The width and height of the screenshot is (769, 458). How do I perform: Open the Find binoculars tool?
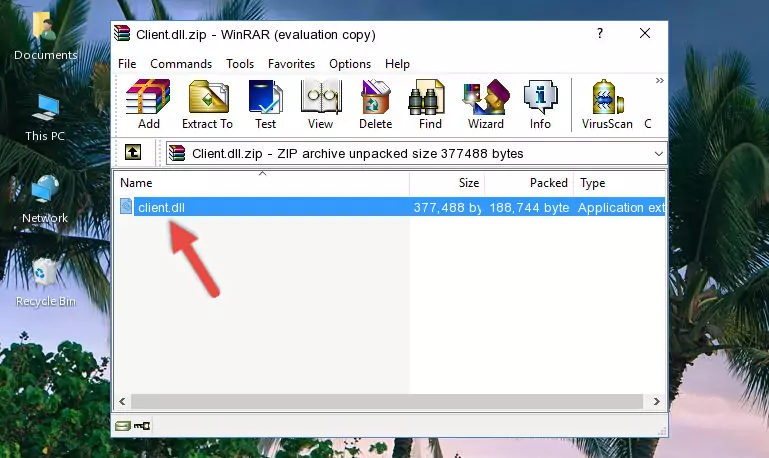click(x=430, y=104)
